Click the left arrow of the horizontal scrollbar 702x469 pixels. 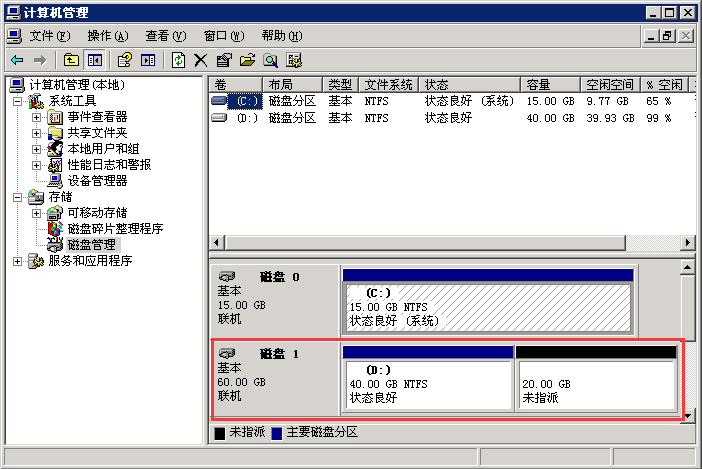[x=217, y=243]
